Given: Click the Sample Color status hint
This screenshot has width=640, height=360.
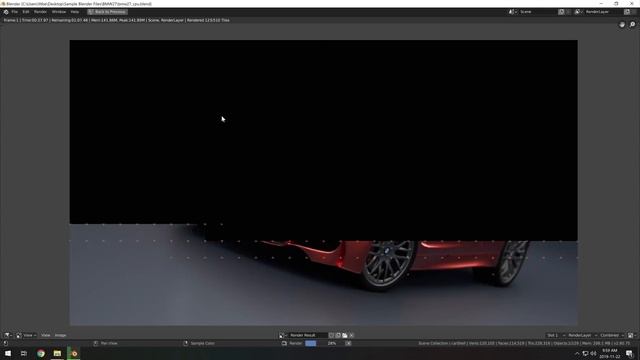Looking at the screenshot, I should point(199,343).
